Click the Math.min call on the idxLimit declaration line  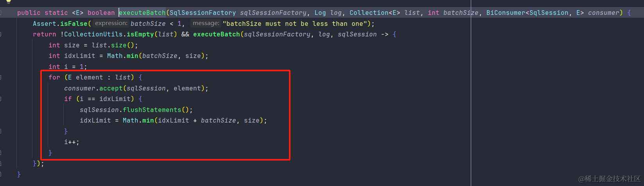point(123,56)
